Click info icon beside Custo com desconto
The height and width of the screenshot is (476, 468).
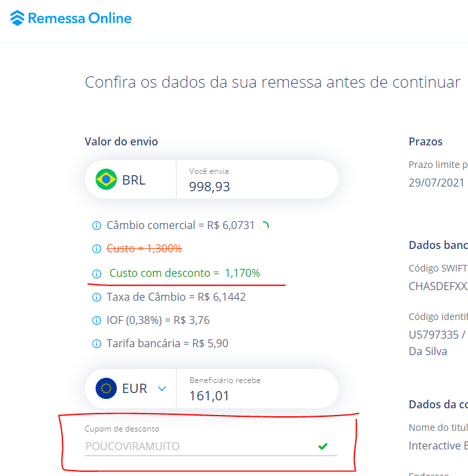point(96,274)
